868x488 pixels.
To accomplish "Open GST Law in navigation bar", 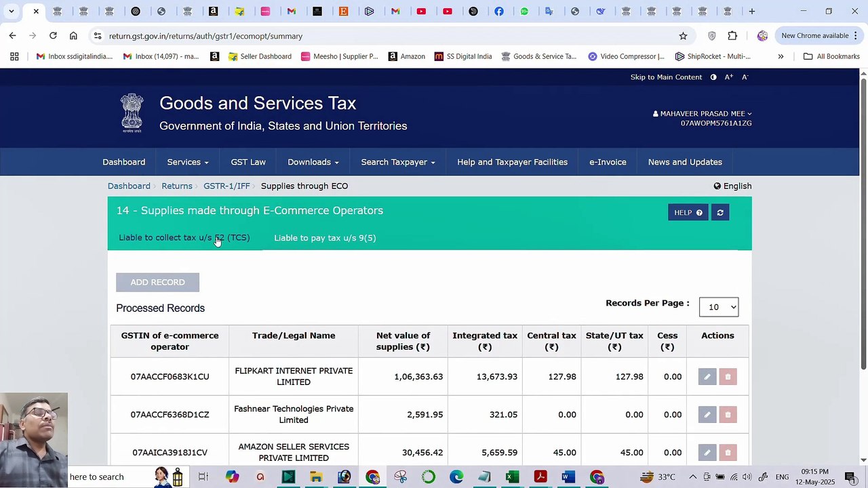I will tap(248, 162).
